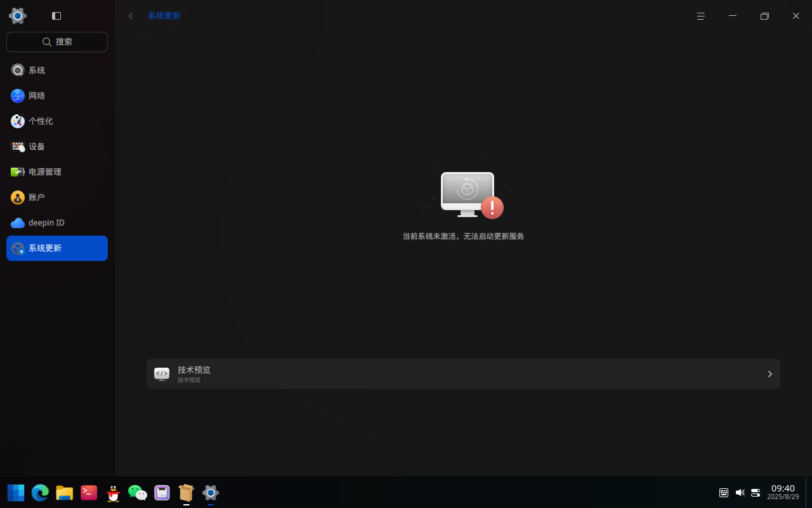Image resolution: width=812 pixels, height=508 pixels.
Task: Open the onscreen keyboard tray icon
Action: click(724, 493)
